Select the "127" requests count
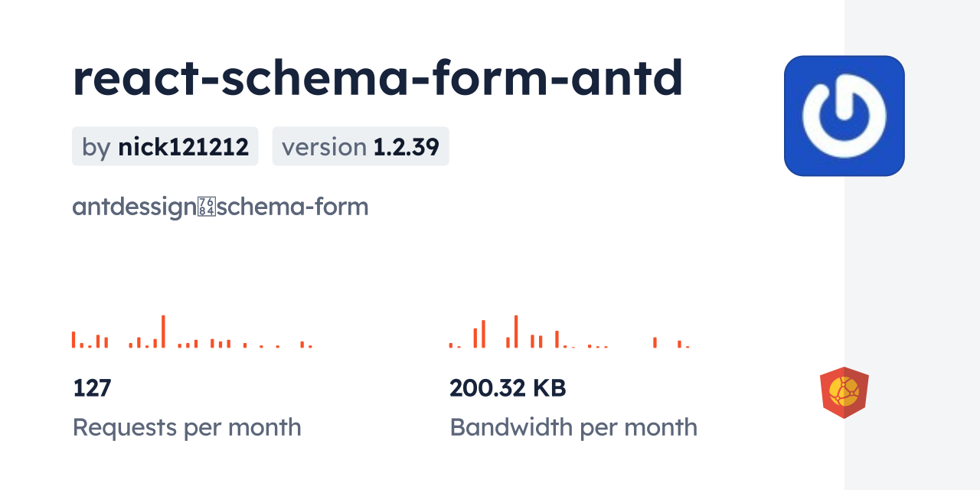 92,388
